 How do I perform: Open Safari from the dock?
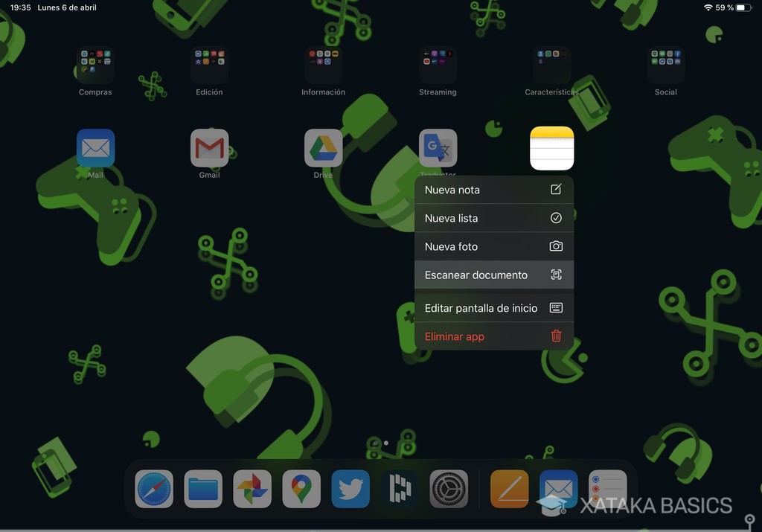(x=153, y=489)
